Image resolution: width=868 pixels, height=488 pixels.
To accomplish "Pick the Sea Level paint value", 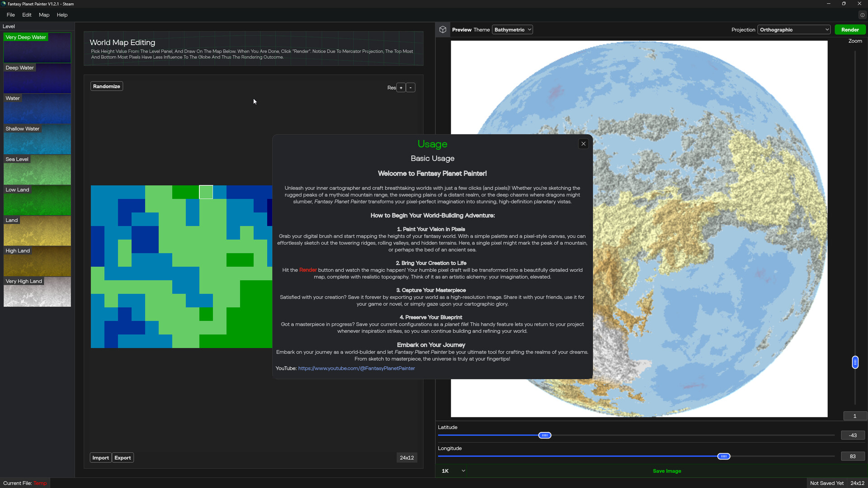I will (37, 170).
